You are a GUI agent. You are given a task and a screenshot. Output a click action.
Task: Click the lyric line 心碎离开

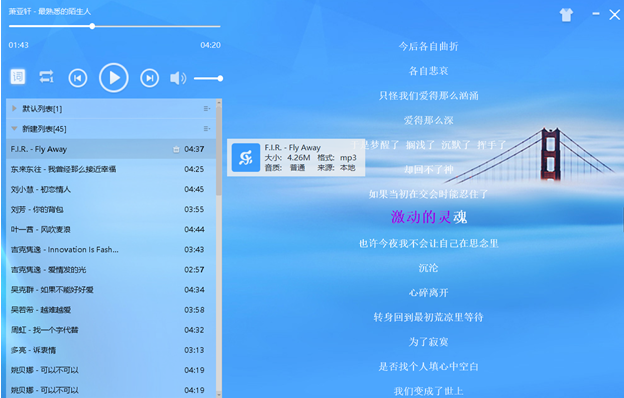point(429,293)
